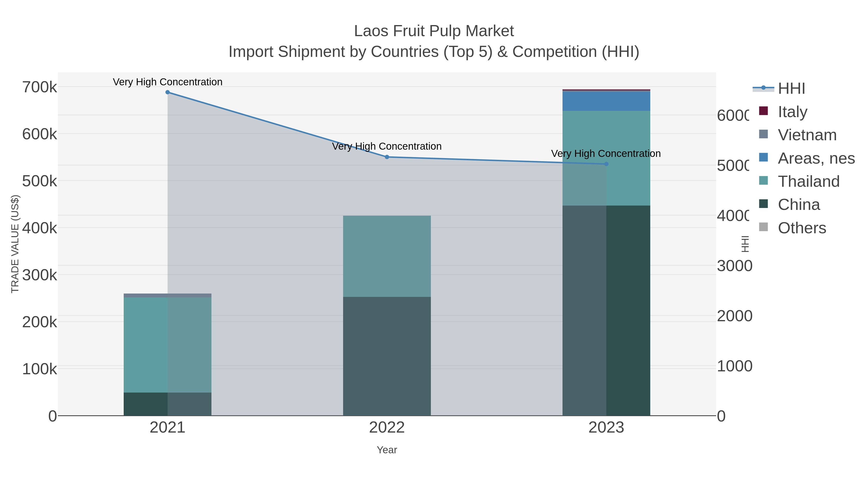Click the 2023 x-axis label
Viewport: 868px width, 488px height.
point(606,428)
